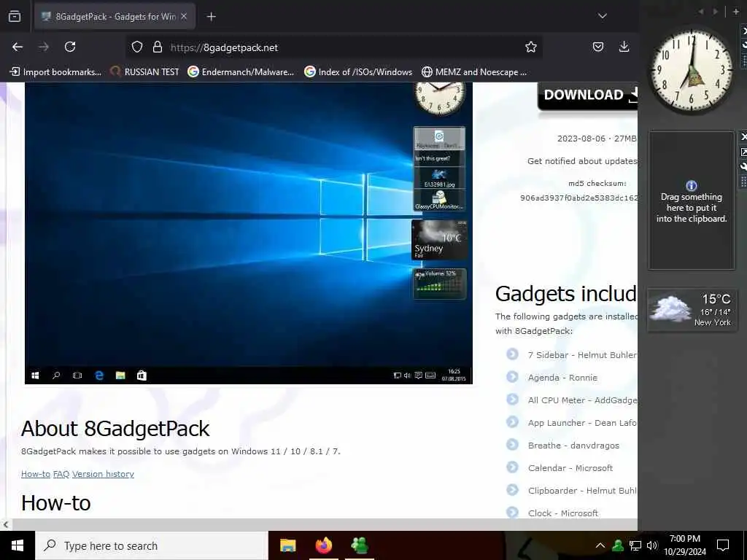Show site security padlock info
This screenshot has height=560, width=747.
(158, 47)
